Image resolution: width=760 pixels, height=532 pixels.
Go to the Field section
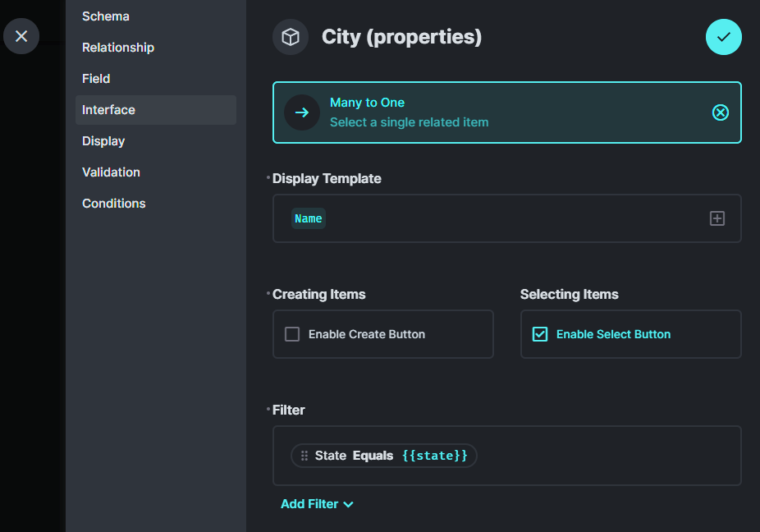[x=156, y=79]
